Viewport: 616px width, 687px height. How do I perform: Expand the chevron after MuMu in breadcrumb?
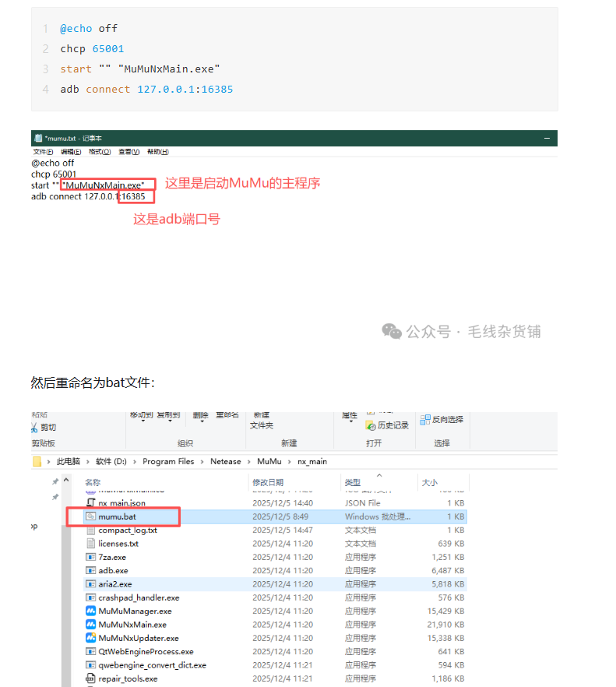coord(289,462)
